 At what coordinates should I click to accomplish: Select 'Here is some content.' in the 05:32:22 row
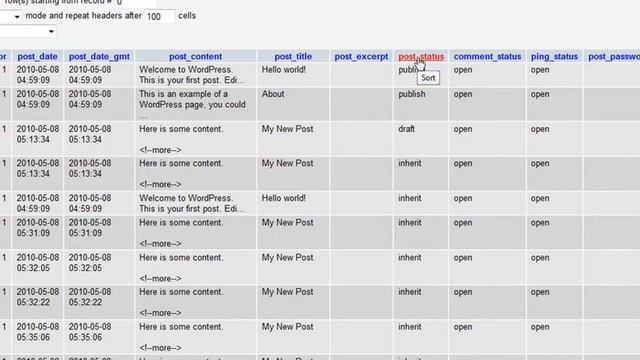(x=181, y=292)
